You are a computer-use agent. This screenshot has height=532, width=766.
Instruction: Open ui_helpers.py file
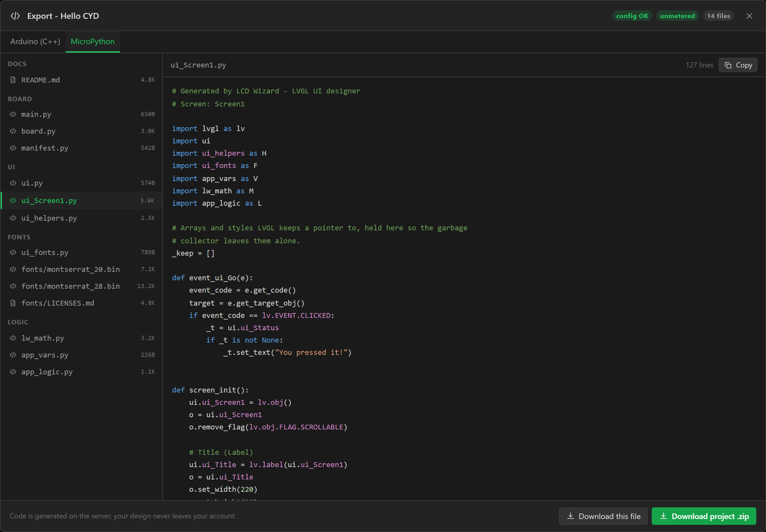(x=82, y=218)
